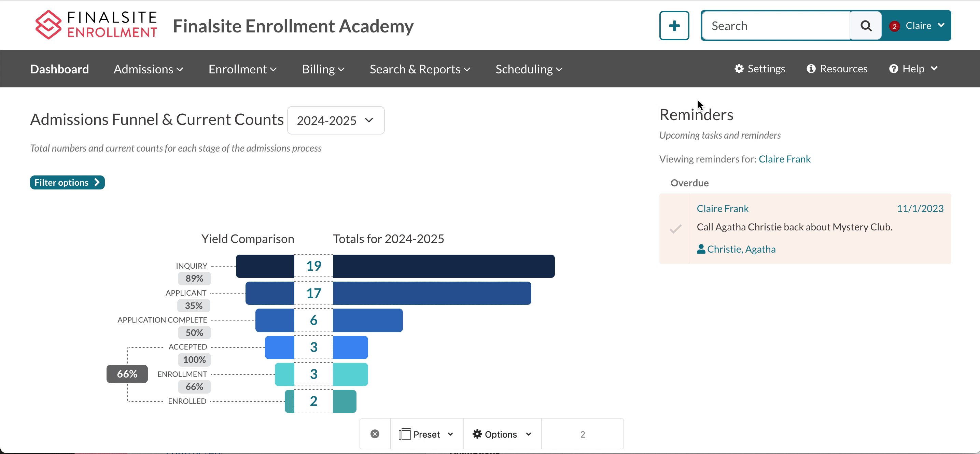Click the Christie Agatha person icon
This screenshot has height=454, width=980.
[x=701, y=249]
